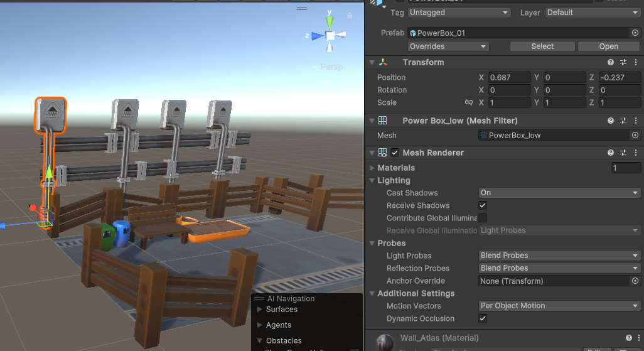The width and height of the screenshot is (644, 351).
Task: Expand Surfaces in AI Navigation overlay
Action: [x=260, y=309]
